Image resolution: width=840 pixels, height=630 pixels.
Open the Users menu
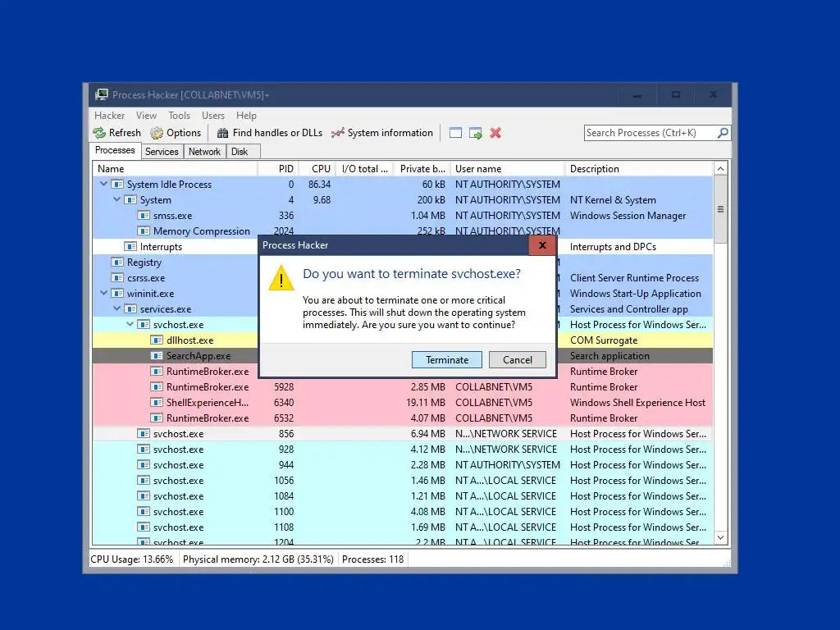click(213, 116)
